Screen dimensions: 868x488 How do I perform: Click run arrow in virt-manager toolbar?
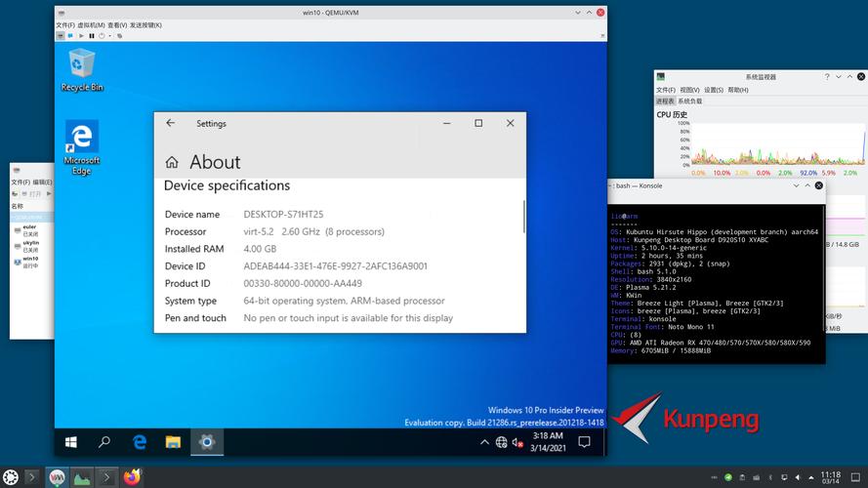[49, 193]
